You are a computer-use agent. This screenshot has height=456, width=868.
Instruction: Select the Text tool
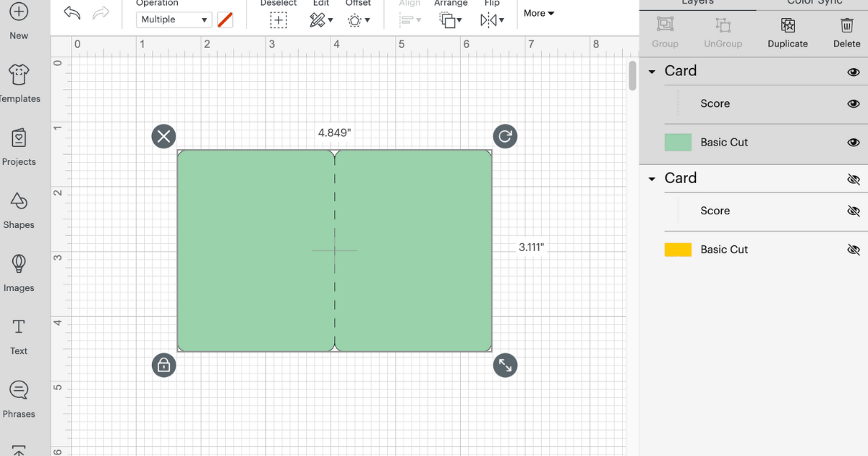[x=19, y=326]
